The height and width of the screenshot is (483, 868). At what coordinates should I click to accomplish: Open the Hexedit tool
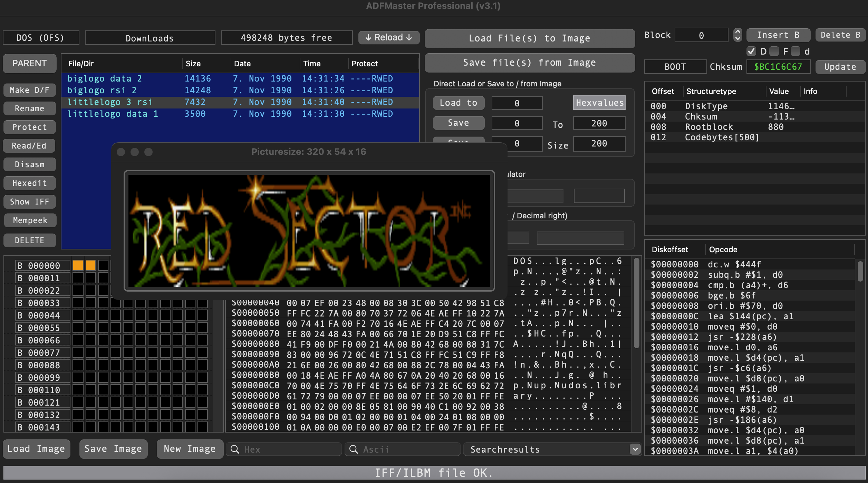[30, 183]
